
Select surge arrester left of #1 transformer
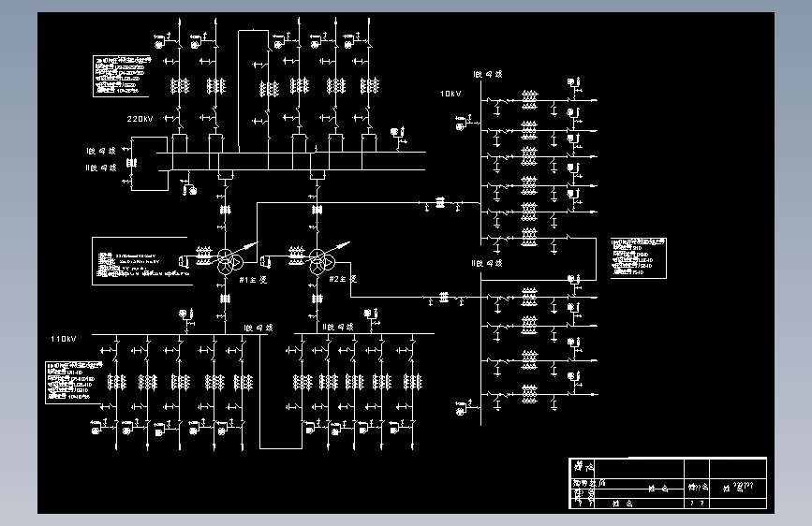(x=183, y=261)
